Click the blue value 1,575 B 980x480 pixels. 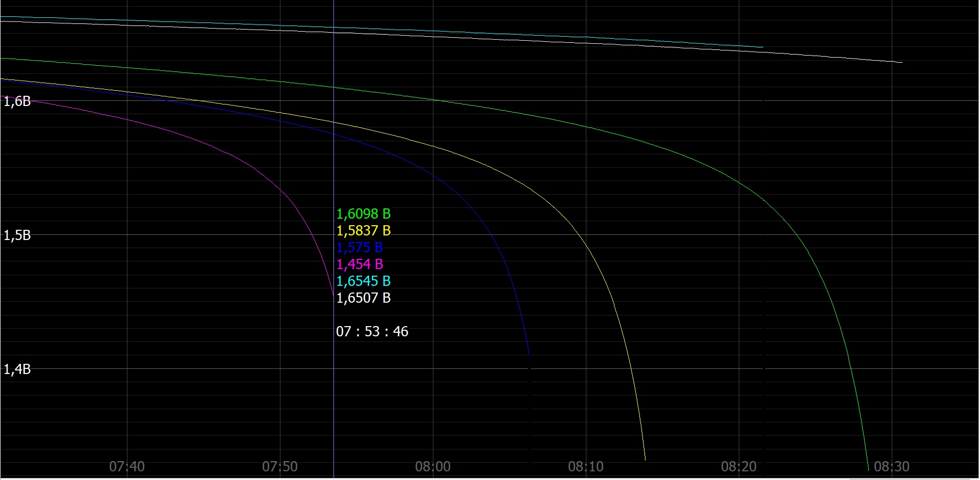click(x=359, y=248)
